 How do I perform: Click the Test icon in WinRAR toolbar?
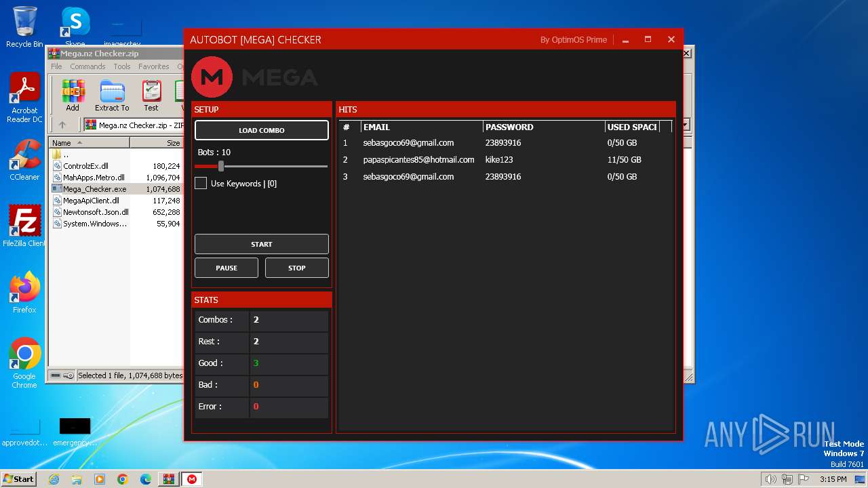click(151, 96)
